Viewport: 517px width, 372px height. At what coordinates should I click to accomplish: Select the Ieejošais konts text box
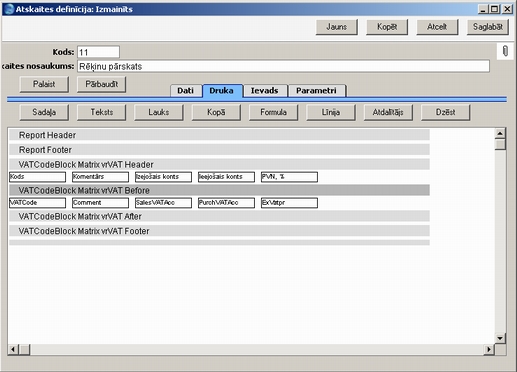pos(226,177)
